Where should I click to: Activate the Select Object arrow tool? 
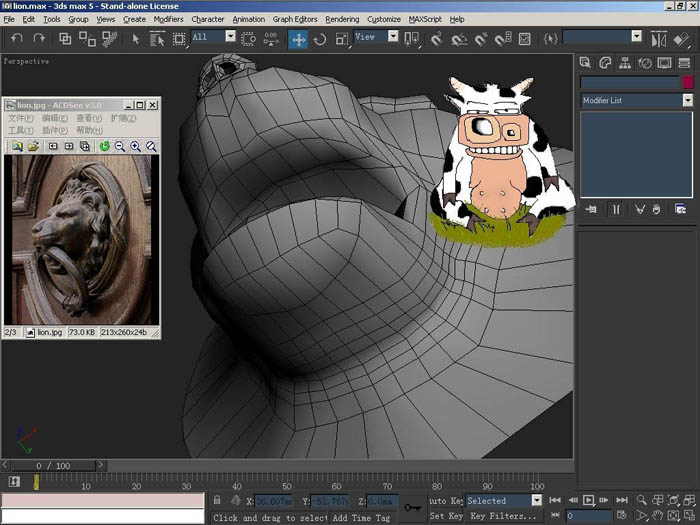click(x=136, y=39)
